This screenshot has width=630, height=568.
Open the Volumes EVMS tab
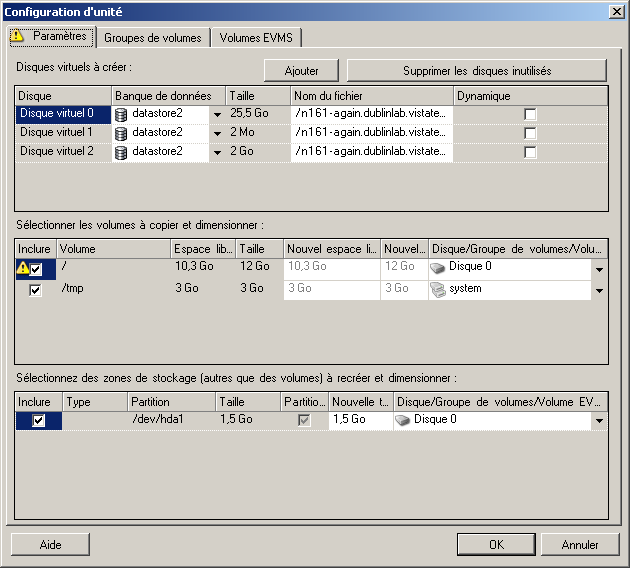pos(257,38)
